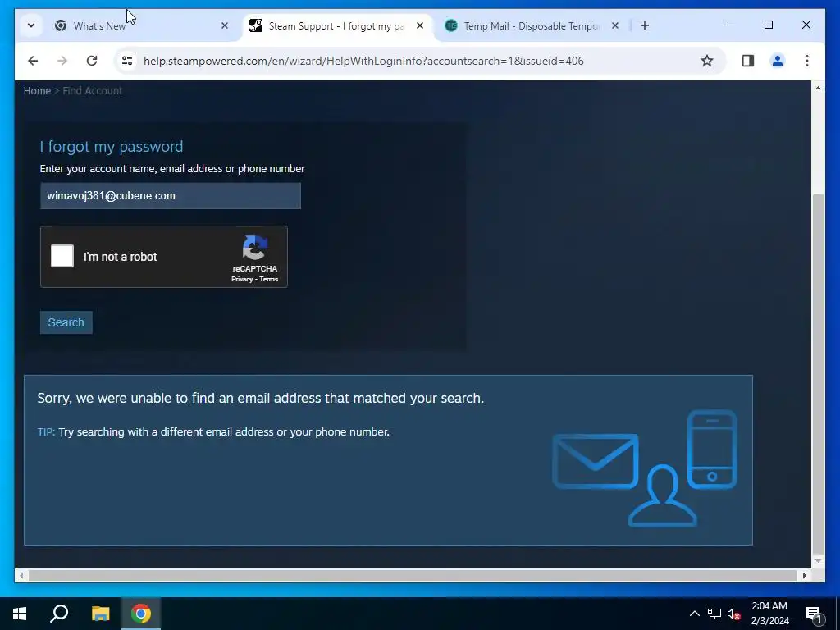Image resolution: width=840 pixels, height=630 pixels.
Task: Show hidden system tray icons
Action: (694, 614)
